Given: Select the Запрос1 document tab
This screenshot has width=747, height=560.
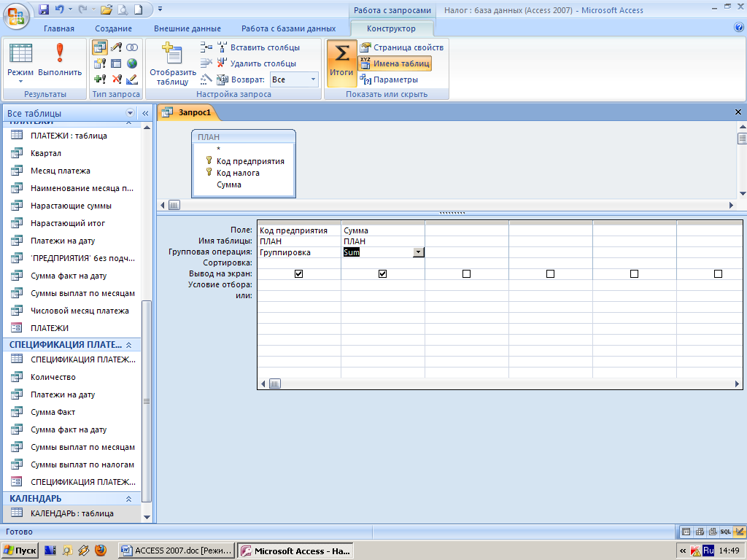Looking at the screenshot, I should 189,112.
